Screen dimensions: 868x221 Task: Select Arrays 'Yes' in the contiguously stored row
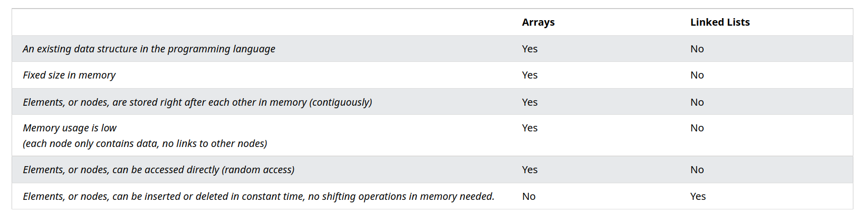(529, 102)
